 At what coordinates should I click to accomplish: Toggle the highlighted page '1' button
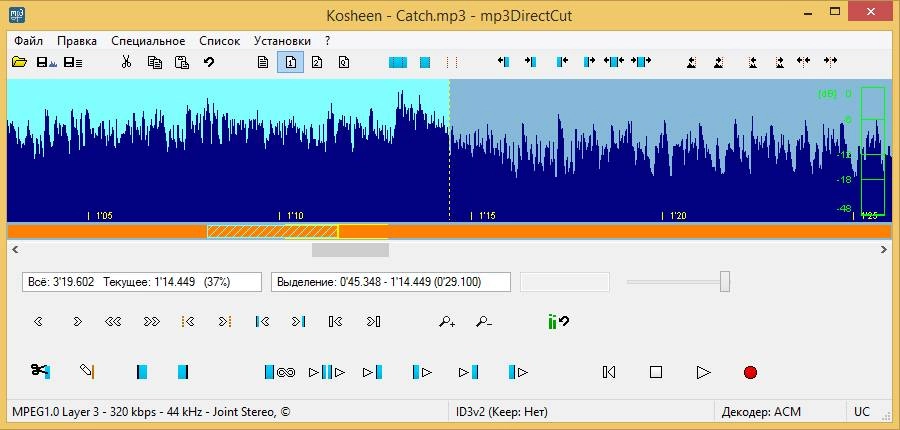[290, 62]
